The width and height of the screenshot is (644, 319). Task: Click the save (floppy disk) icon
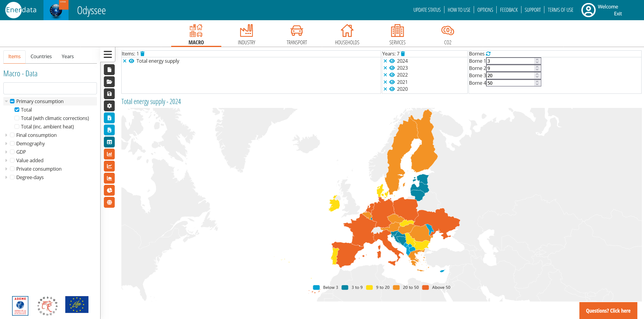[109, 94]
